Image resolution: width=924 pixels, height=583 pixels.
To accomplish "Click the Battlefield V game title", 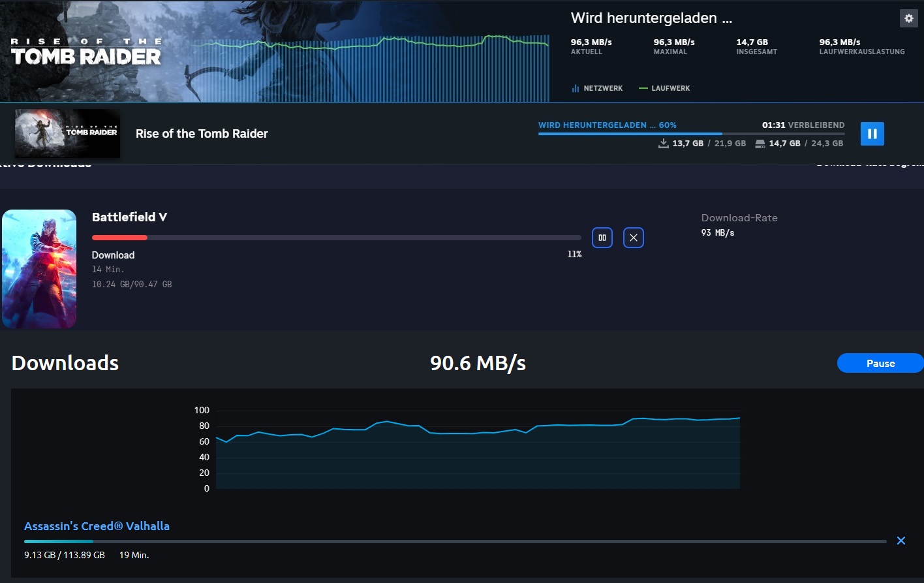I will pos(129,217).
